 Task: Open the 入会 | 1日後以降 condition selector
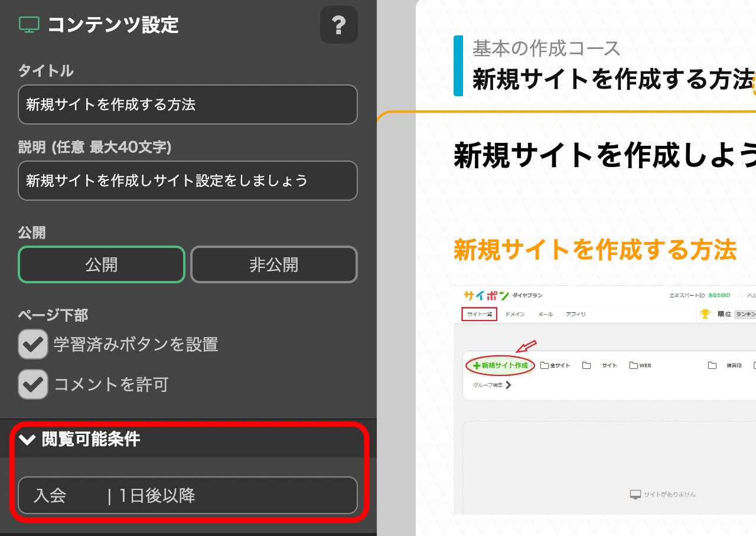187,495
